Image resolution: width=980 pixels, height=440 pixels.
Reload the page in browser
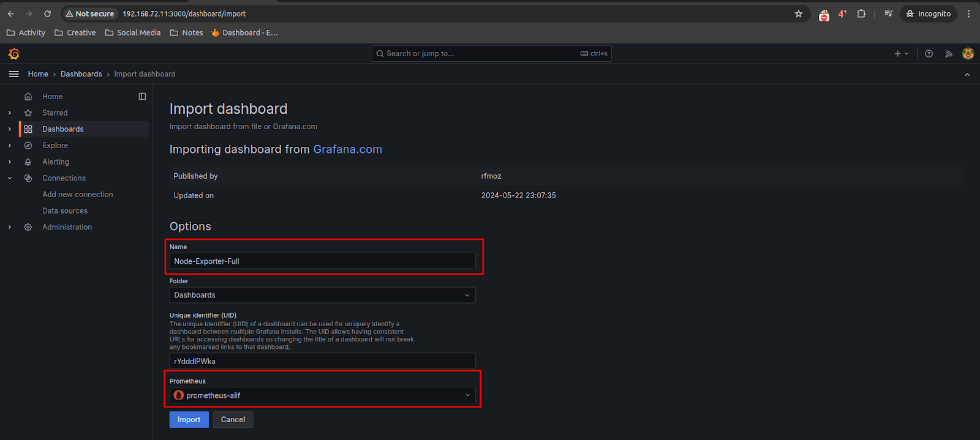pyautogui.click(x=47, y=13)
